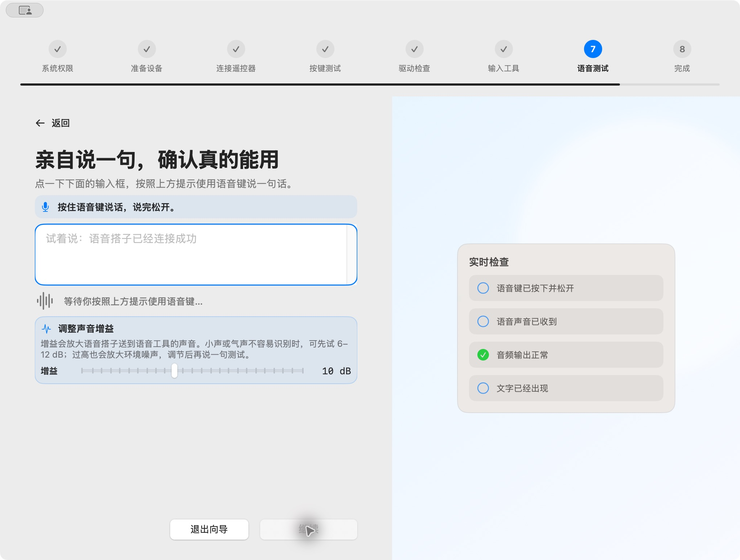Viewport: 740px width, 560px height.
Task: Click the 系统权限 step checkmark circle
Action: click(x=58, y=49)
